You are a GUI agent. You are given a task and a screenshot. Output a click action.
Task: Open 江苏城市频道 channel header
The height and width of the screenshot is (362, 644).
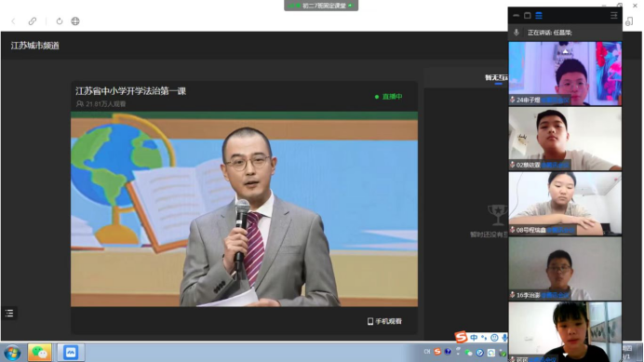(35, 46)
